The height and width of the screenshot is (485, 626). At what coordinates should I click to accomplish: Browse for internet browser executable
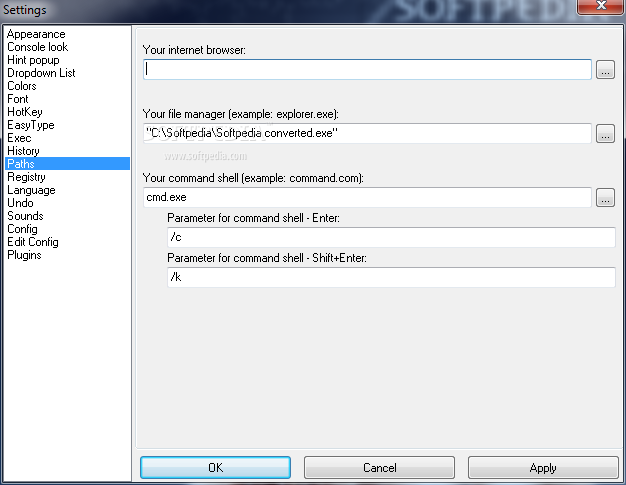pyautogui.click(x=605, y=69)
